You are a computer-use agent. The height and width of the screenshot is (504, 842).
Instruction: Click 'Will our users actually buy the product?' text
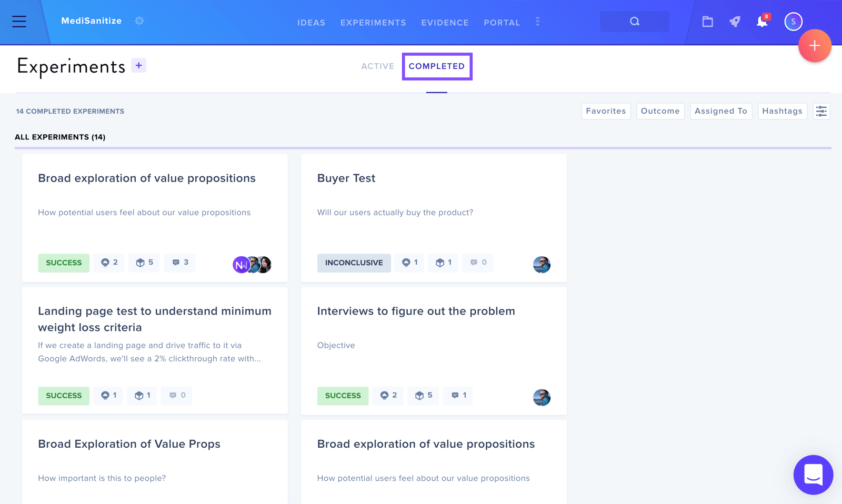click(395, 213)
